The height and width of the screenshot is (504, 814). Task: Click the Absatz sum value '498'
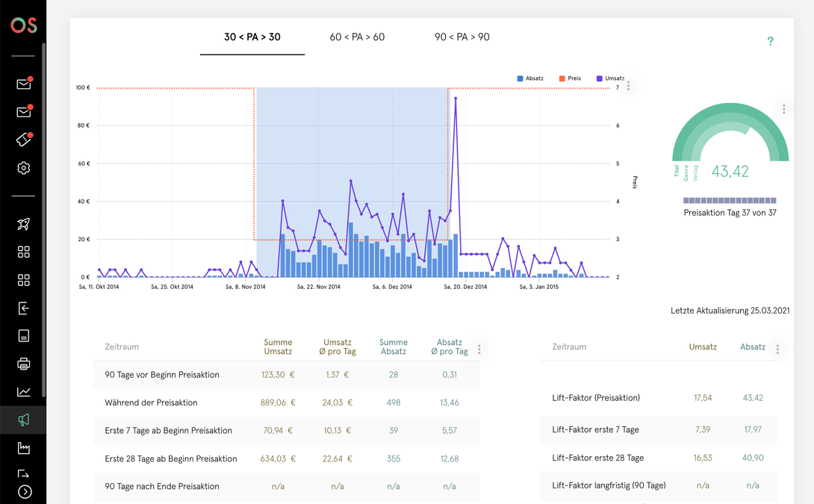pyautogui.click(x=394, y=402)
